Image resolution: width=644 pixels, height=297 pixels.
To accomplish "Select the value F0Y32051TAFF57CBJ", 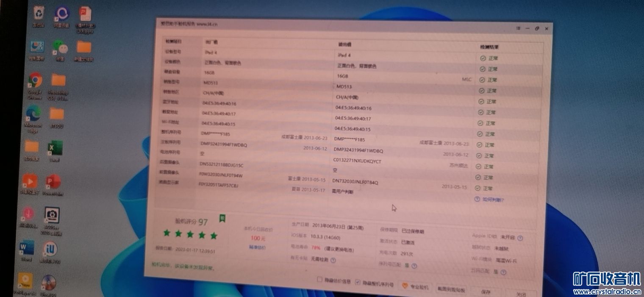I will click(218, 185).
